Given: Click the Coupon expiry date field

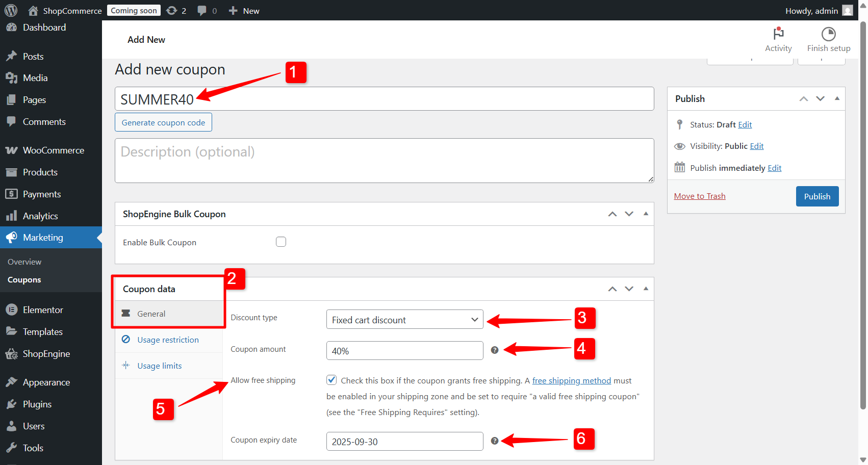Looking at the screenshot, I should coord(405,442).
